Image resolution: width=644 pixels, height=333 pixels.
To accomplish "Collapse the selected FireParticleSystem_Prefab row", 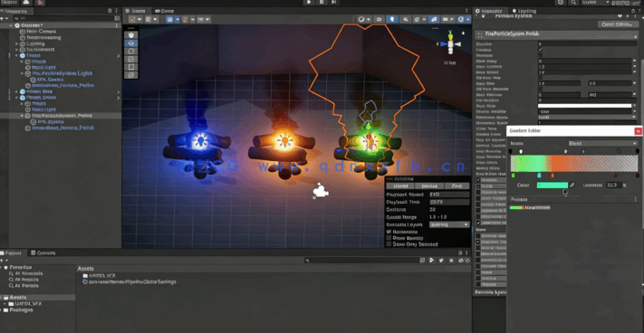I will tap(22, 116).
